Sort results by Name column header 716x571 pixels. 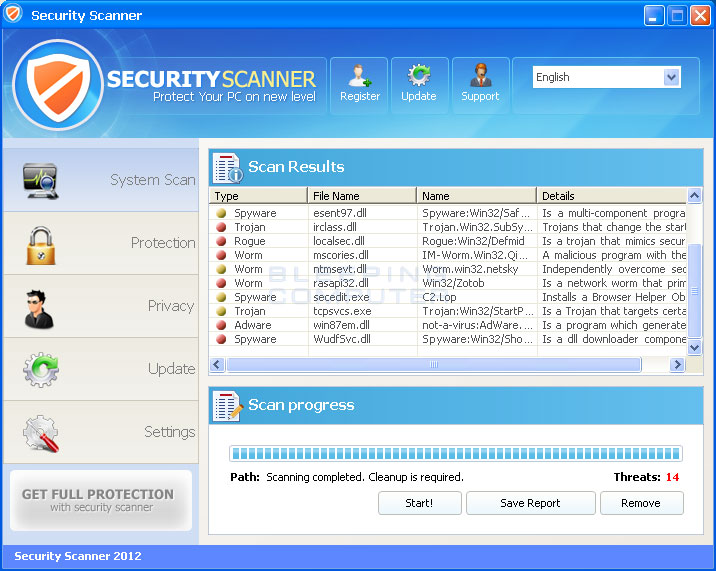click(x=476, y=196)
